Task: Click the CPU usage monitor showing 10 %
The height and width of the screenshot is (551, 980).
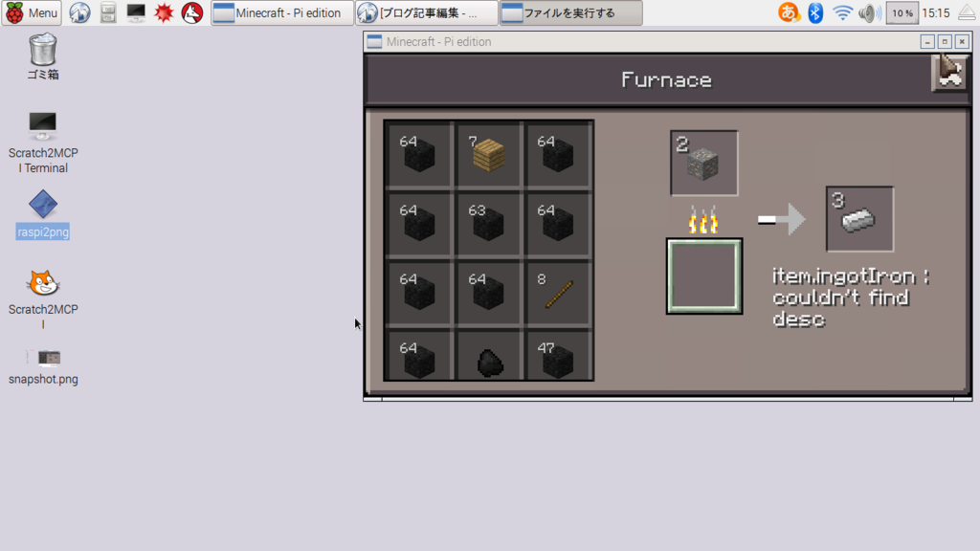Action: pyautogui.click(x=902, y=12)
